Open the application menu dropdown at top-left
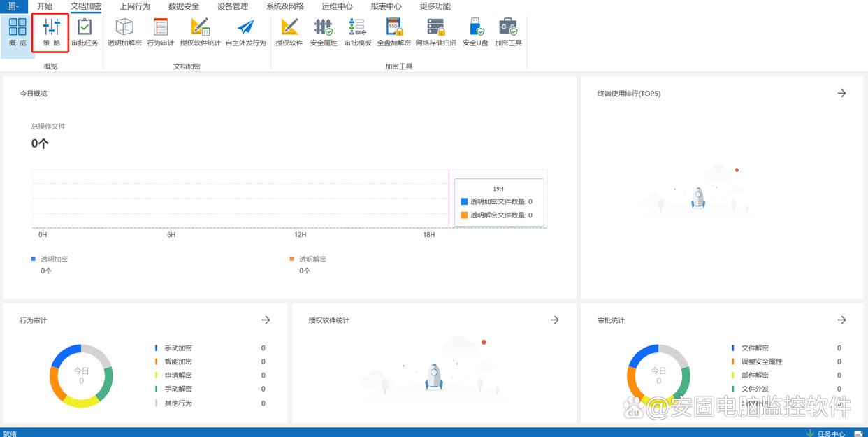 click(x=13, y=6)
